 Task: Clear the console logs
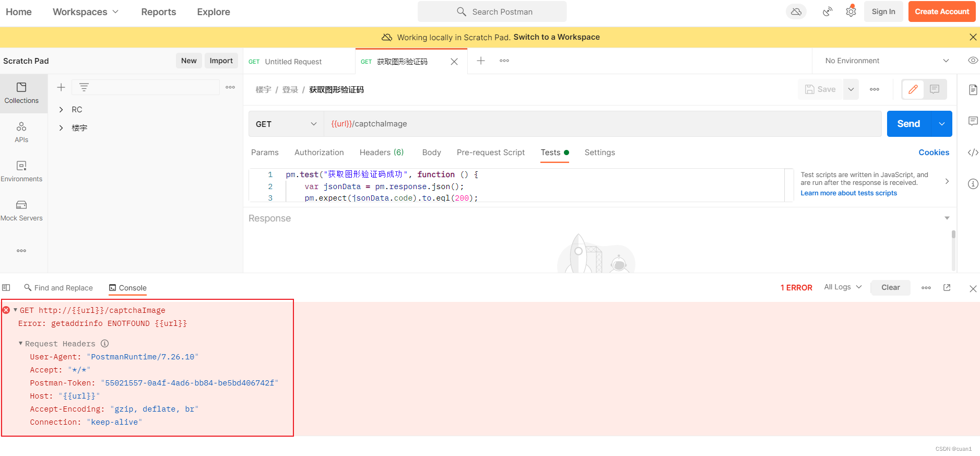[x=891, y=287]
